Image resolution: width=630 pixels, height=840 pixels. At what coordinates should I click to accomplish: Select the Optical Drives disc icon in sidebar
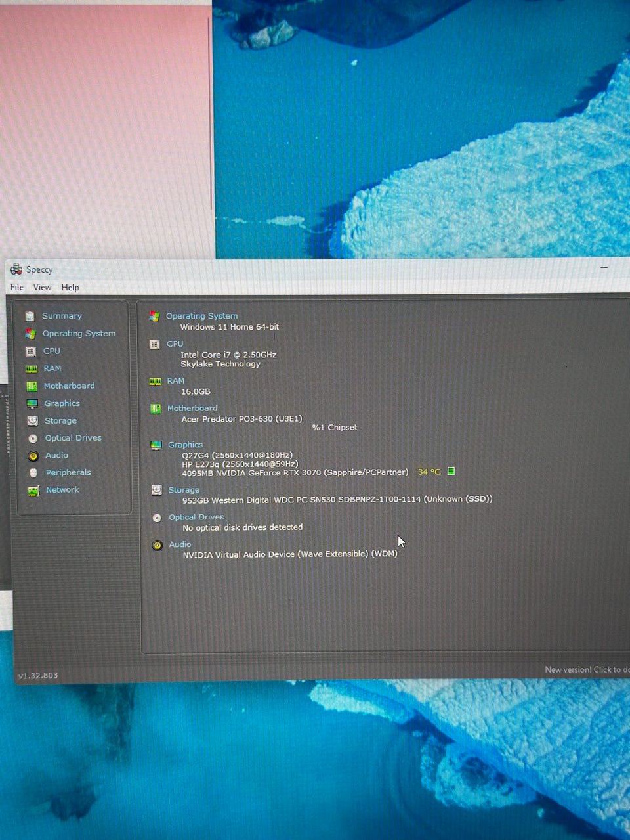[x=33, y=438]
